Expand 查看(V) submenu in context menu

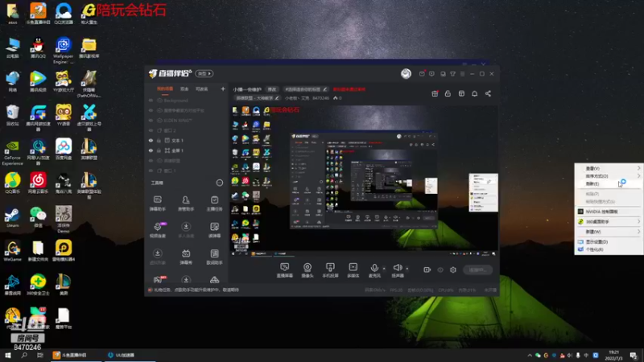[609, 168]
